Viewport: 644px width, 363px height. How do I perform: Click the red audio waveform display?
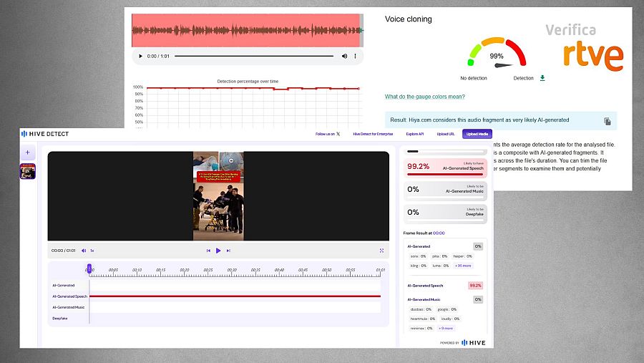246,30
